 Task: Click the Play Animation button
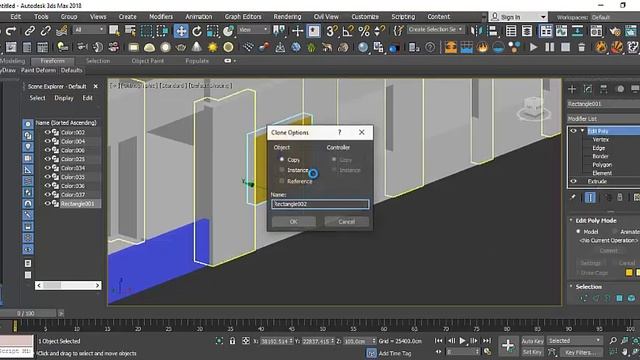click(x=462, y=340)
